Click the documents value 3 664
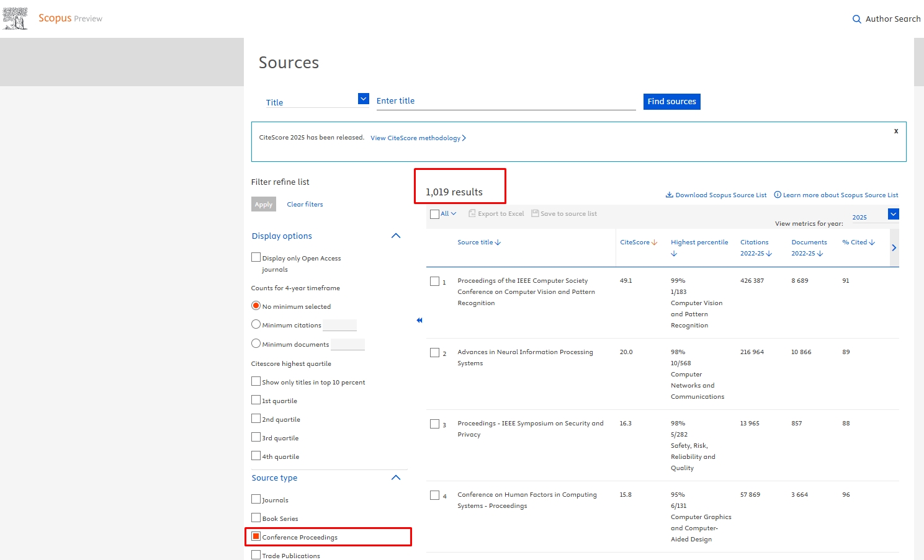Viewport: 924px width, 560px height. coord(800,494)
